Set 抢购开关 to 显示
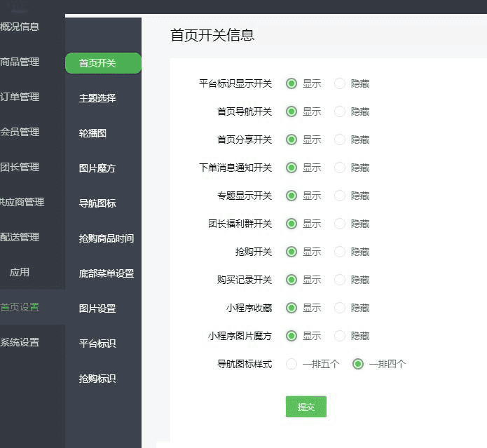 click(291, 252)
